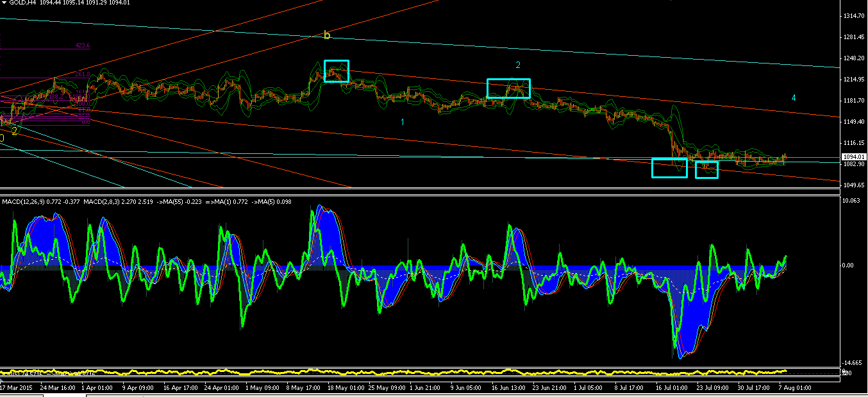Click the 25 May 09:00 time label
Screen dimensions: 868x397
click(x=388, y=388)
